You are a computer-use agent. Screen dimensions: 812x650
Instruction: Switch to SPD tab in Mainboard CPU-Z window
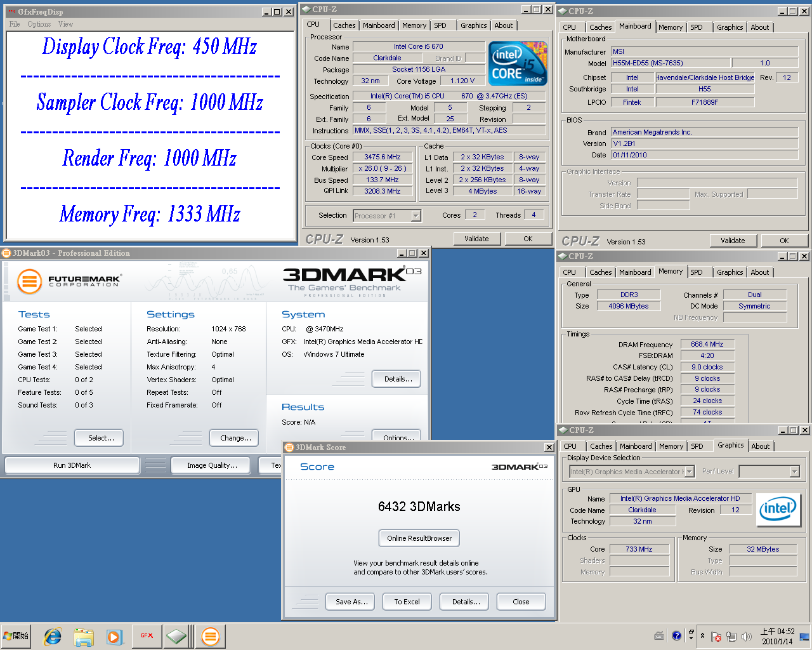pos(697,27)
